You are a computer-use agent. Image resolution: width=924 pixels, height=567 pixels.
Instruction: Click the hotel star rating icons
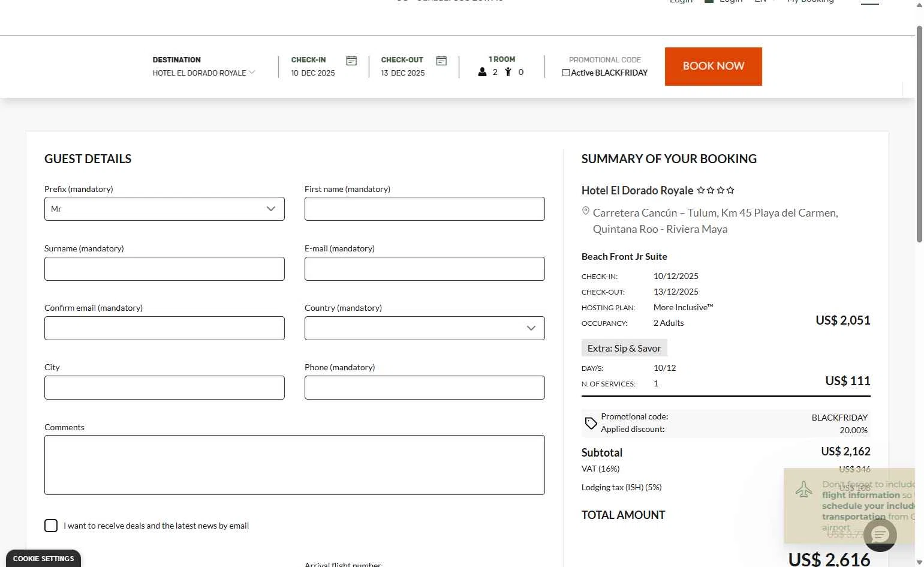(715, 190)
